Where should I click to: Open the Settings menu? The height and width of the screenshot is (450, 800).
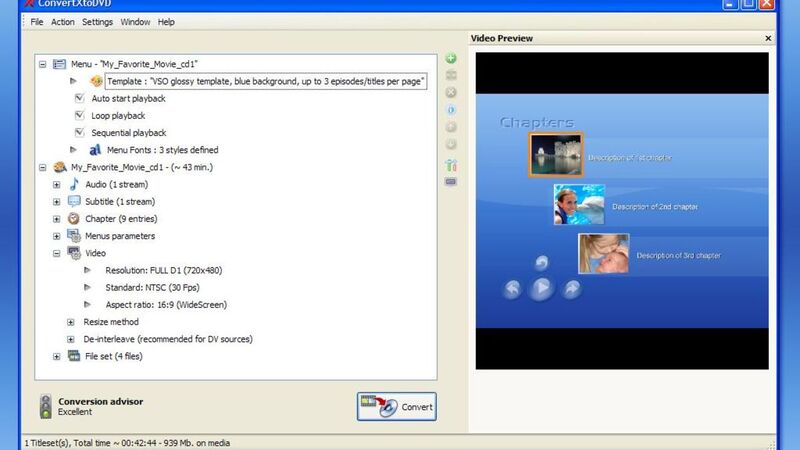coord(97,22)
